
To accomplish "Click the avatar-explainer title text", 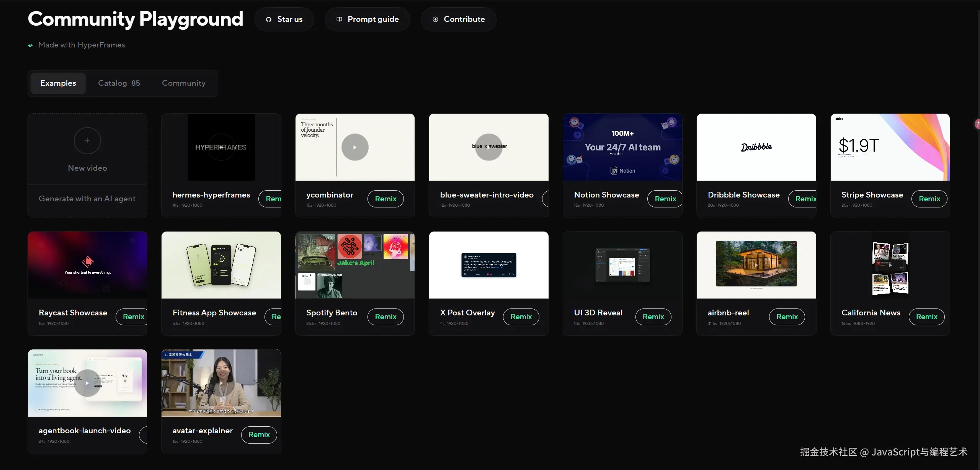I will pos(203,431).
